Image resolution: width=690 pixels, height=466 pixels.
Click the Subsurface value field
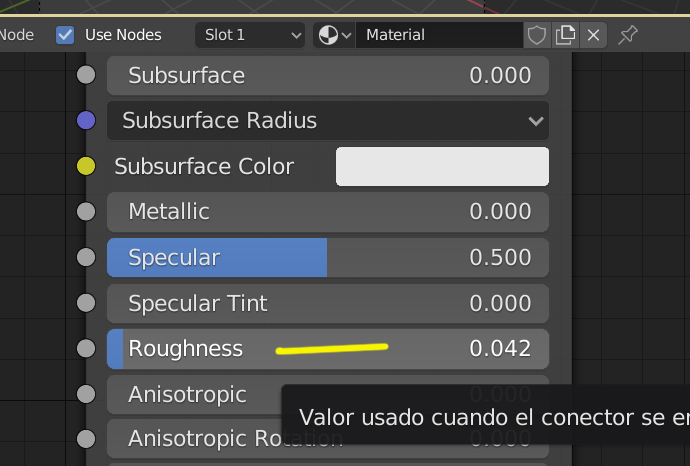pyautogui.click(x=328, y=75)
